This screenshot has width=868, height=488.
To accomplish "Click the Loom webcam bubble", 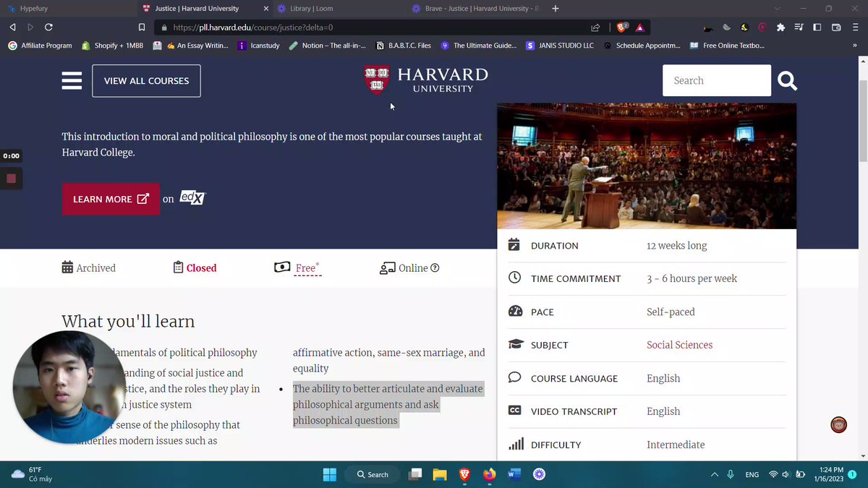I will pyautogui.click(x=69, y=388).
